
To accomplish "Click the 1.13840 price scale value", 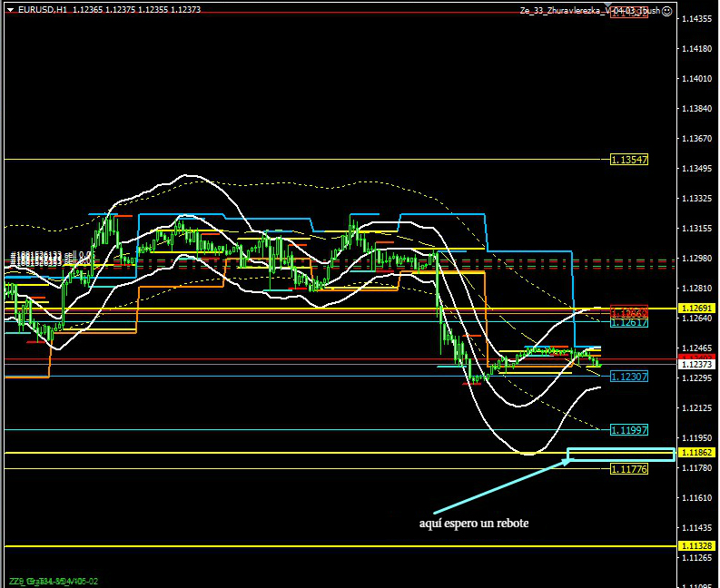I will point(696,109).
